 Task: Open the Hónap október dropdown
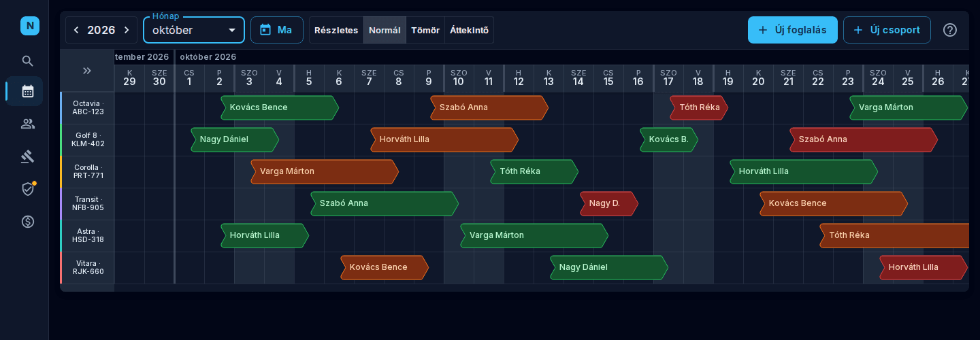point(194,30)
